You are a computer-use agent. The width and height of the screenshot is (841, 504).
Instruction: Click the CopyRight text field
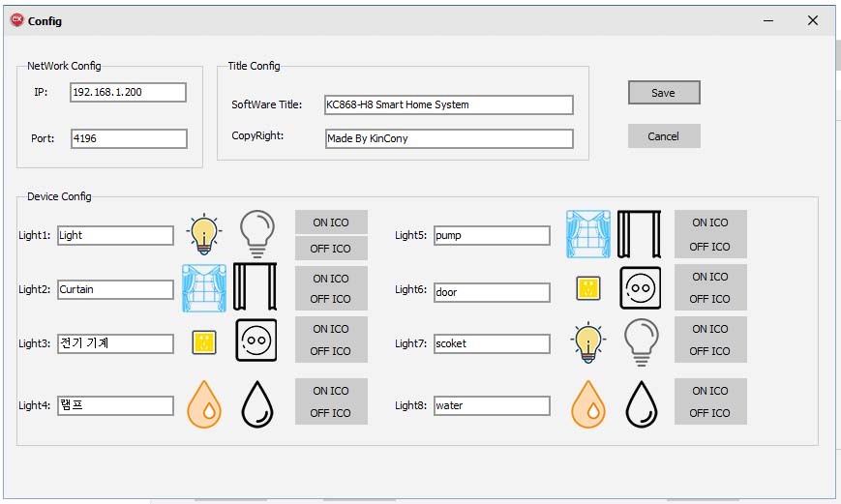pos(449,138)
